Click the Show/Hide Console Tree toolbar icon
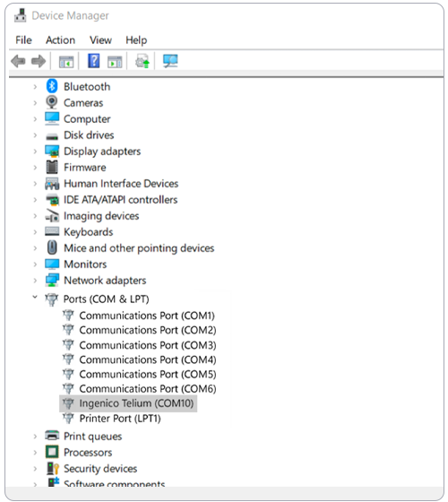This screenshot has width=448, height=502. pyautogui.click(x=66, y=62)
